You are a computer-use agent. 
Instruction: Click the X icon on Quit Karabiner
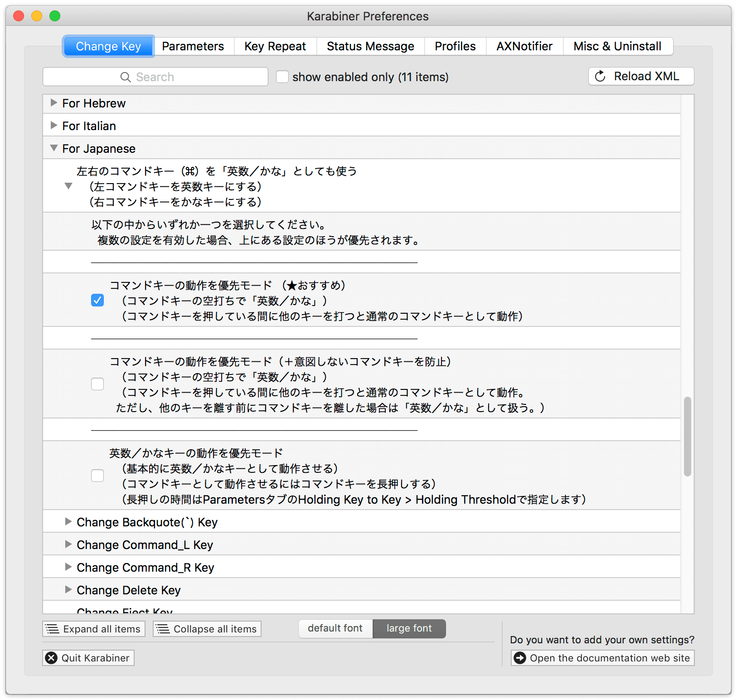pyautogui.click(x=52, y=658)
